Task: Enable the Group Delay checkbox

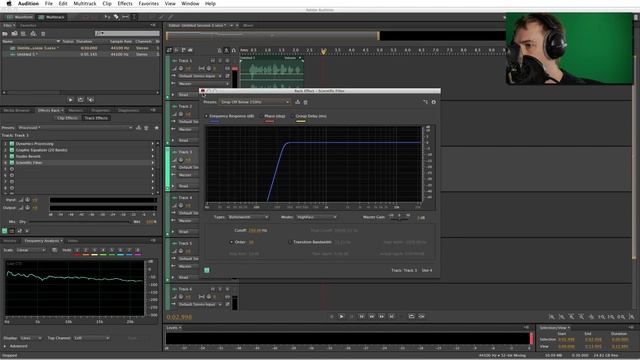Action: (292, 116)
